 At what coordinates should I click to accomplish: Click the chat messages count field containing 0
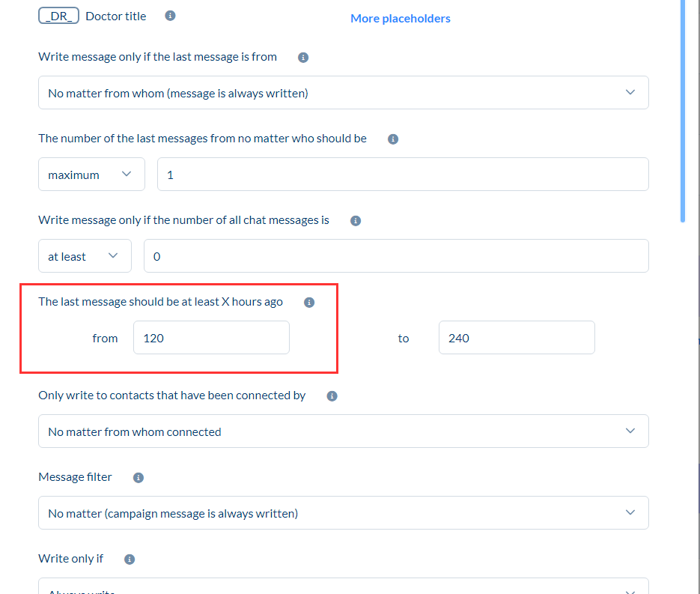(x=395, y=256)
